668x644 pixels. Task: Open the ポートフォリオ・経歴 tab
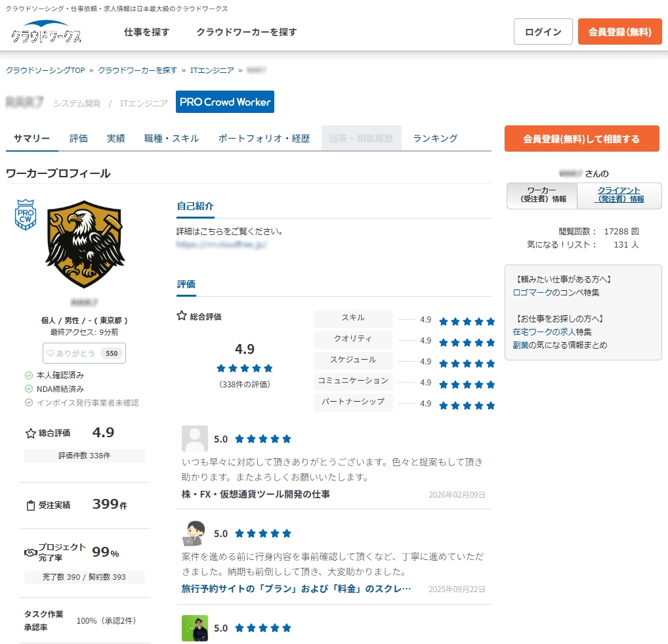pyautogui.click(x=264, y=139)
